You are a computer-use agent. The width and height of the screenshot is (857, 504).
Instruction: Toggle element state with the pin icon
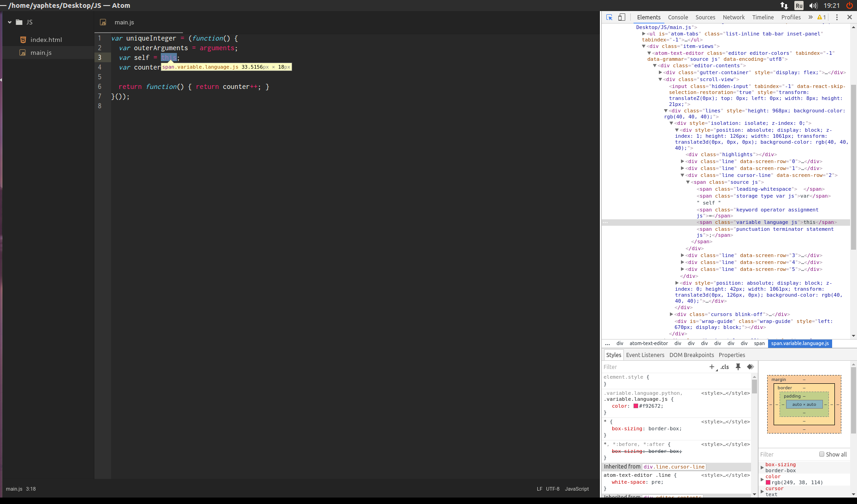click(738, 367)
